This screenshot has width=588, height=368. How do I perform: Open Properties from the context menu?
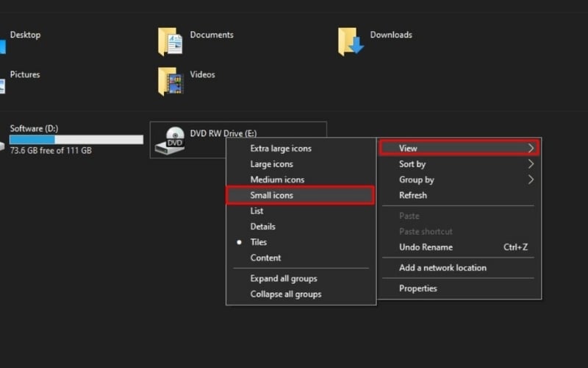(x=459, y=289)
